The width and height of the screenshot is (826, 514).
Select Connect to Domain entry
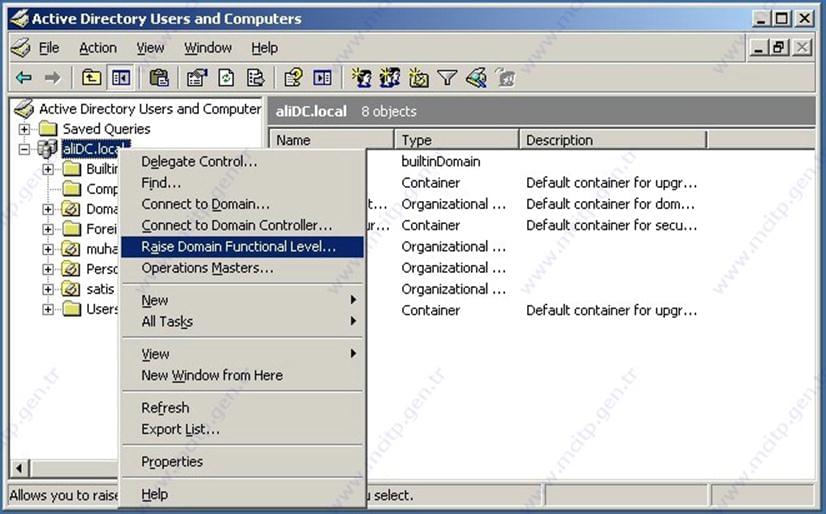[x=242, y=204]
